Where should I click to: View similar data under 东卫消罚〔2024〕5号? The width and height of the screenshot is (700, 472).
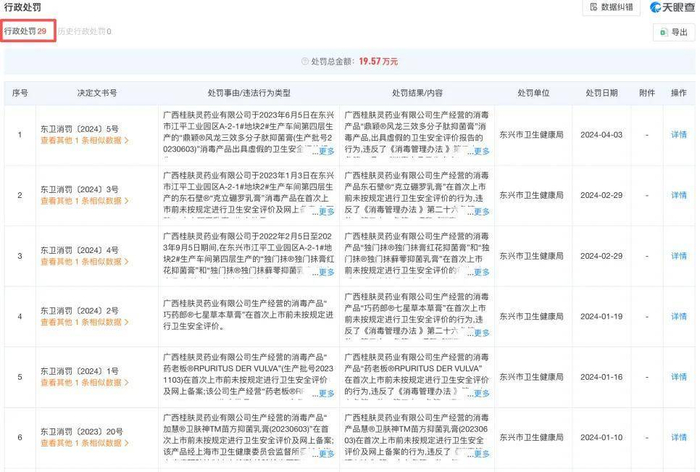pyautogui.click(x=84, y=140)
